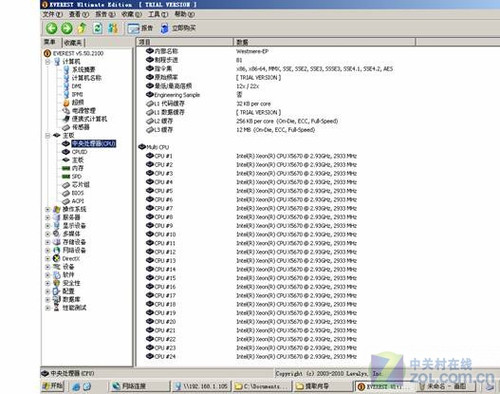Click the CPUID chip icon in the tree
This screenshot has height=394, width=500.
coord(66,152)
